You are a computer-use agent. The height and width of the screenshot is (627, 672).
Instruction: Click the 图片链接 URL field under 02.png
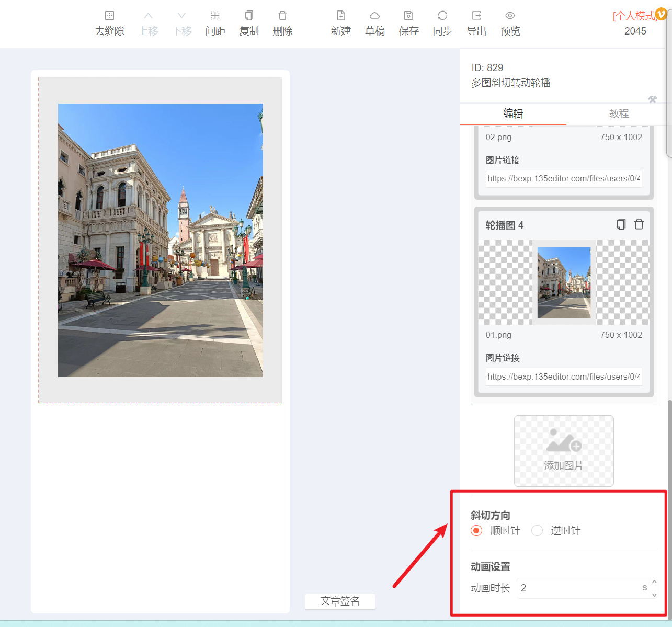pos(564,179)
